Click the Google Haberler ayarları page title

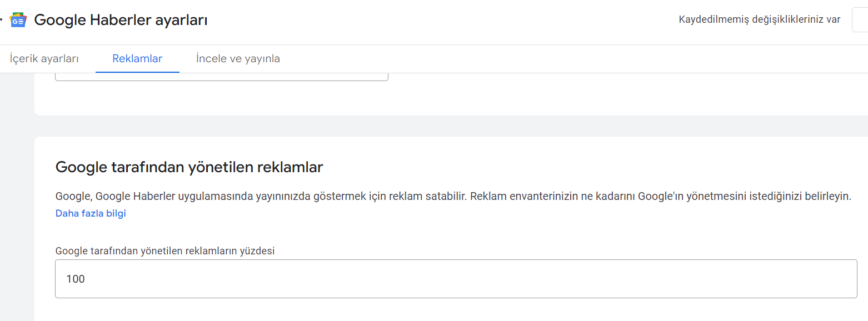121,20
